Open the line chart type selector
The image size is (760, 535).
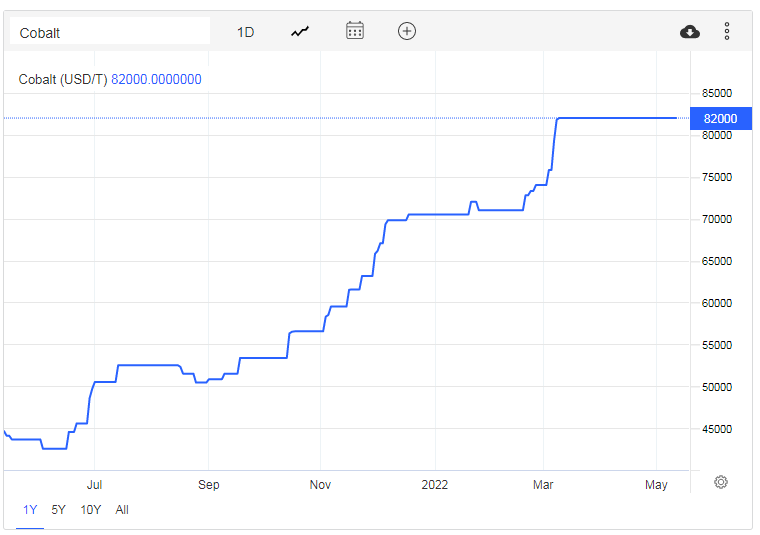pos(300,32)
